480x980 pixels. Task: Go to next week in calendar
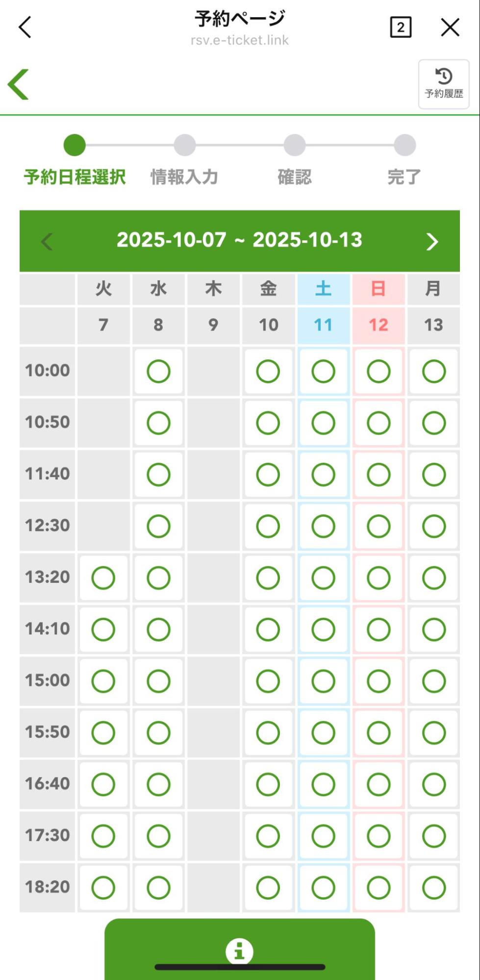coord(431,241)
